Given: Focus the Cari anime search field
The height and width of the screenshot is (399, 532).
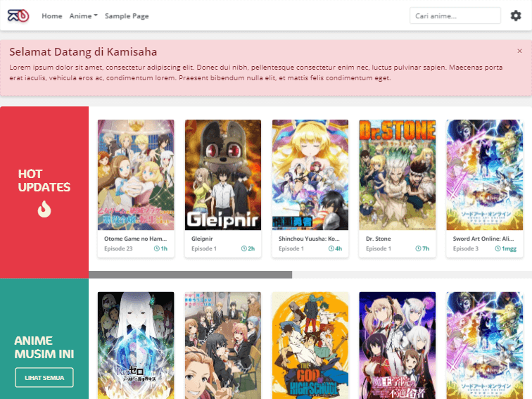Looking at the screenshot, I should (455, 16).
